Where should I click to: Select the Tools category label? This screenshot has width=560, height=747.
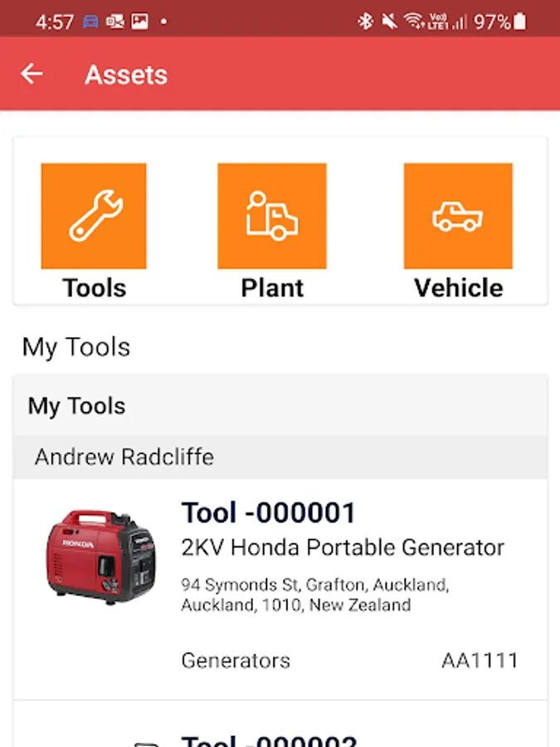[95, 288]
